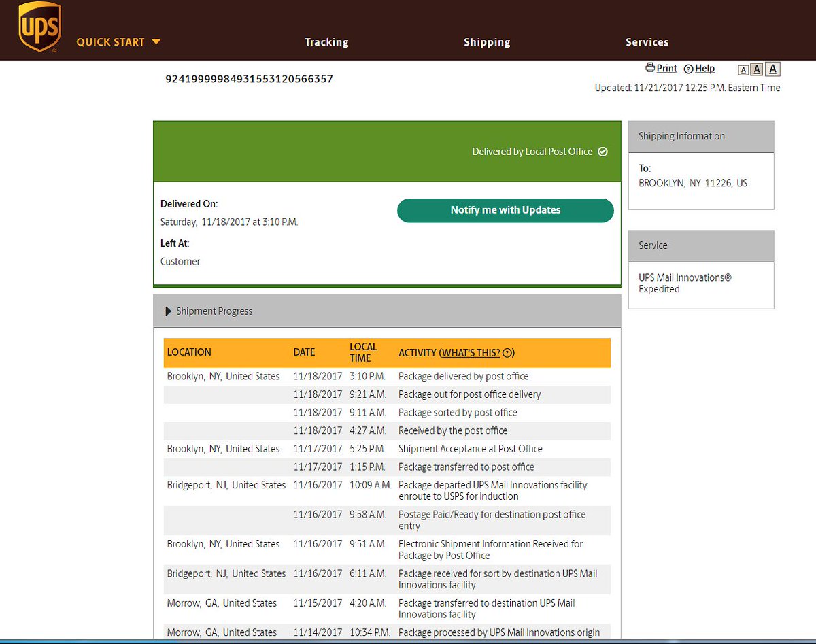Click 'Electronic Shipment Information Received' activity
The width and height of the screenshot is (816, 644).
pos(491,549)
